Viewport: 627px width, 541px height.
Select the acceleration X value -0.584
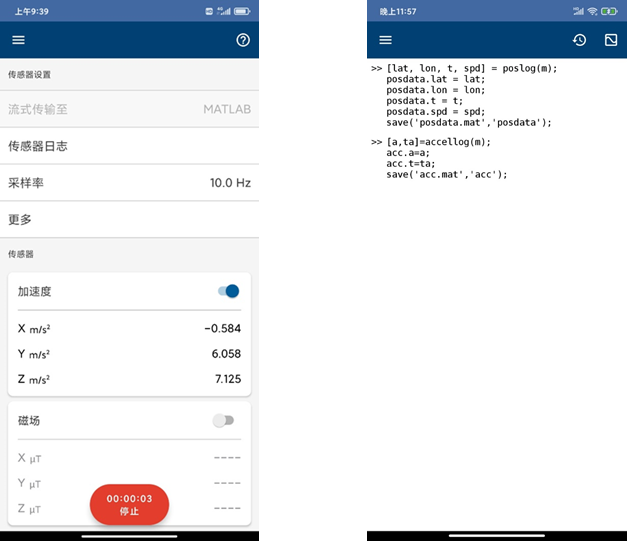(222, 329)
